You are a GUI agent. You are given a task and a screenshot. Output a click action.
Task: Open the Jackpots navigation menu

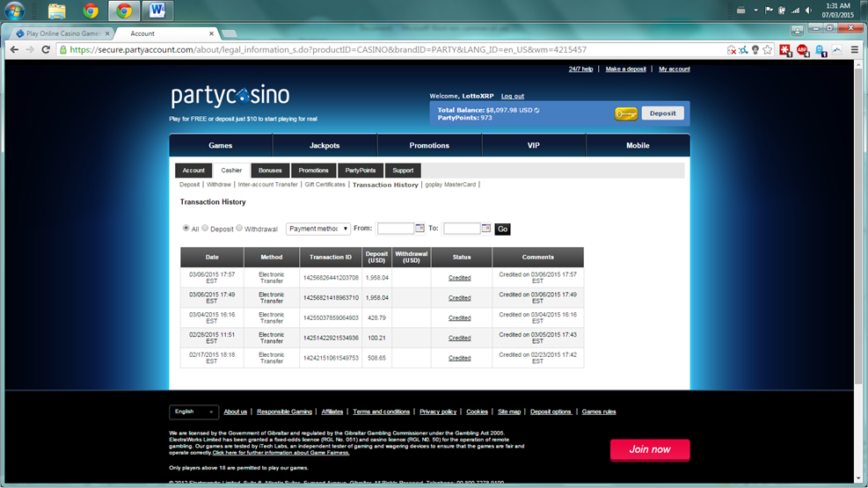click(325, 145)
